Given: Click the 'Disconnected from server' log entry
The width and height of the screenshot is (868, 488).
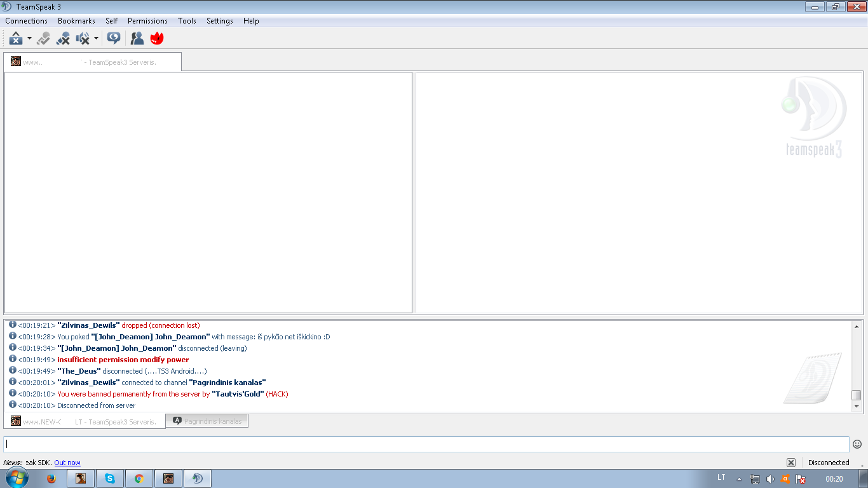Looking at the screenshot, I should coord(97,405).
